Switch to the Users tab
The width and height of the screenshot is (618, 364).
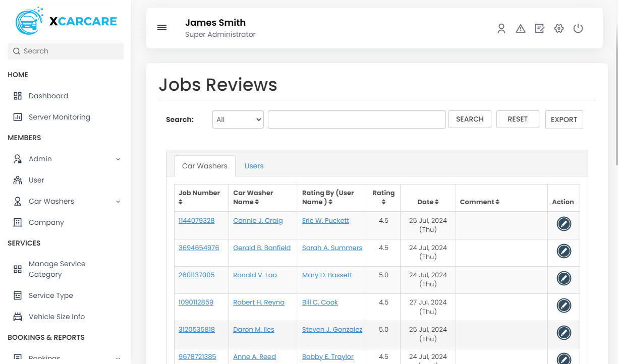click(254, 166)
